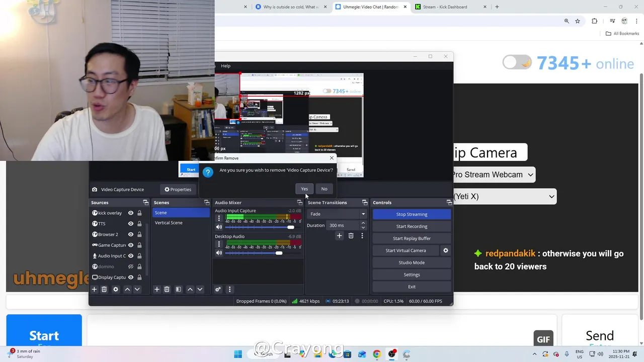Open virtual camera settings gear

[445, 250]
